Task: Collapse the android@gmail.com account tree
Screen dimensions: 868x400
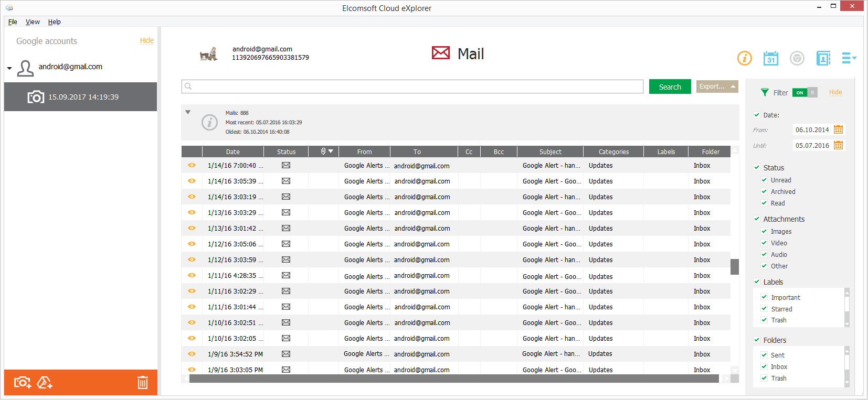Action: click(x=9, y=68)
